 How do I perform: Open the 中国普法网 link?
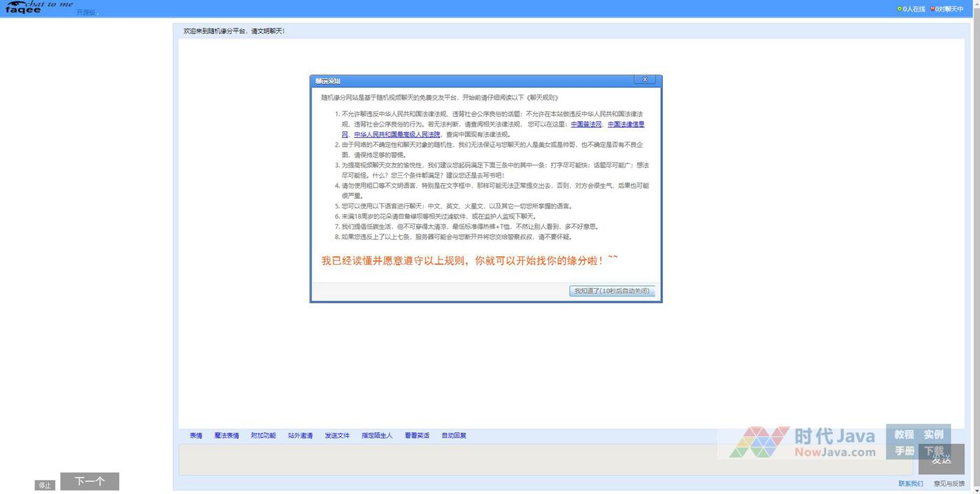click(586, 125)
